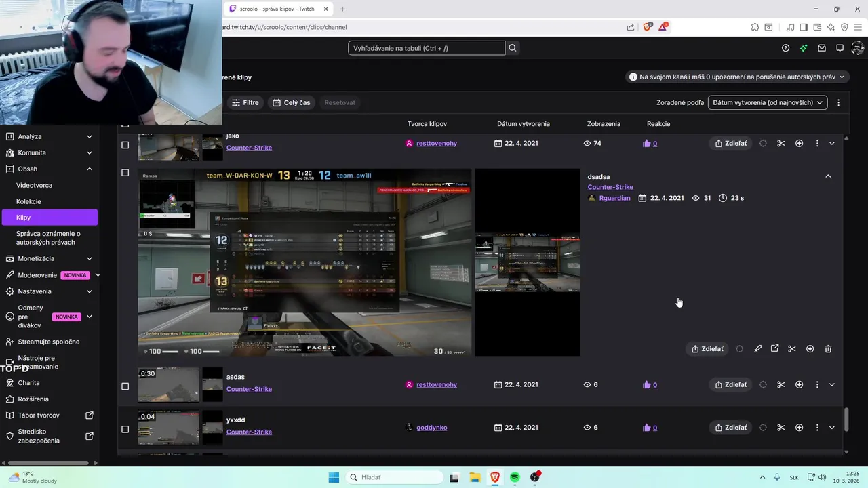The image size is (868, 488).
Task: Click the scissors icon of dsadsa clip
Action: click(792, 349)
